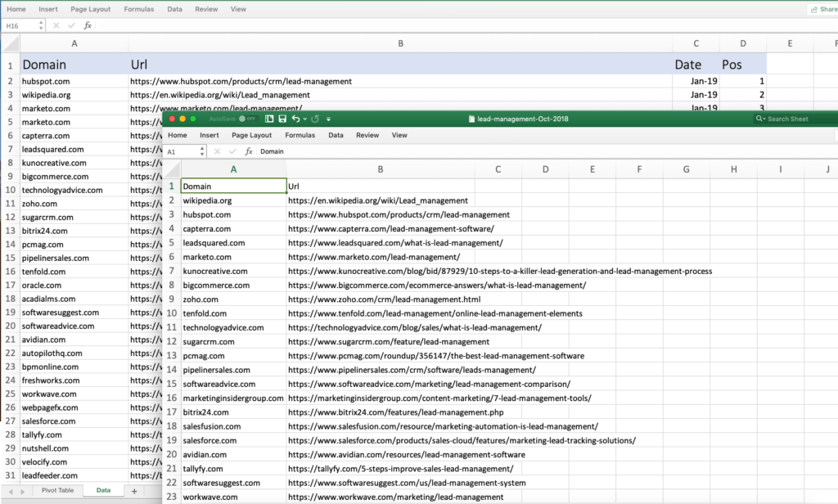The height and width of the screenshot is (504, 838).
Task: Click the Wikipedia Lead_management URL in front window
Action: click(378, 200)
